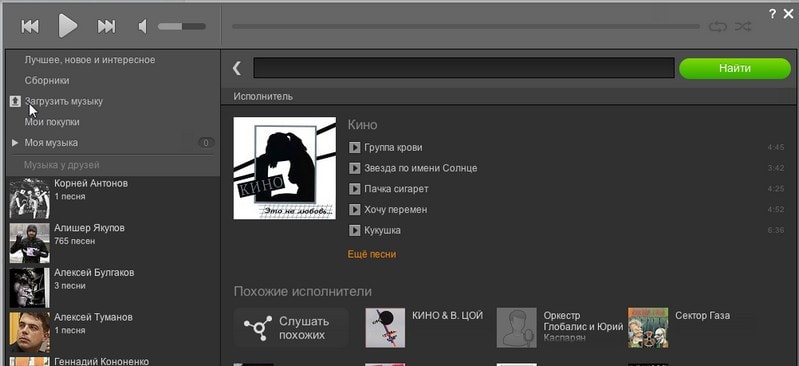Select Моя музыка item

point(51,143)
